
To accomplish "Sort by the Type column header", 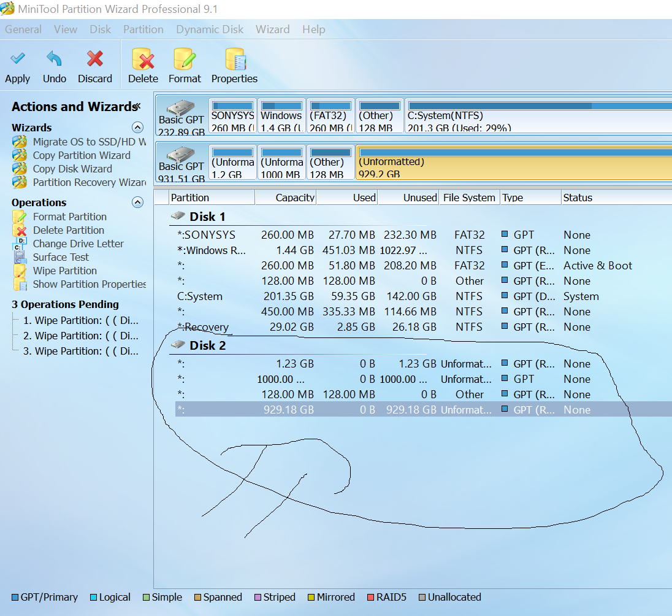I will pos(530,198).
